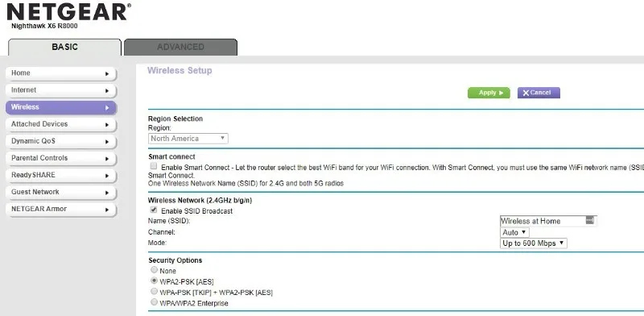Open the Channel dropdown set to Auto
Image resolution: width=644 pixels, height=316 pixels.
pyautogui.click(x=514, y=232)
